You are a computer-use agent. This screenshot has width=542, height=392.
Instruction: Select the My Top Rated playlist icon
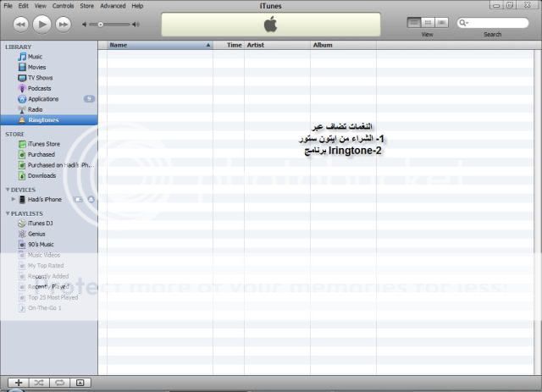point(22,266)
